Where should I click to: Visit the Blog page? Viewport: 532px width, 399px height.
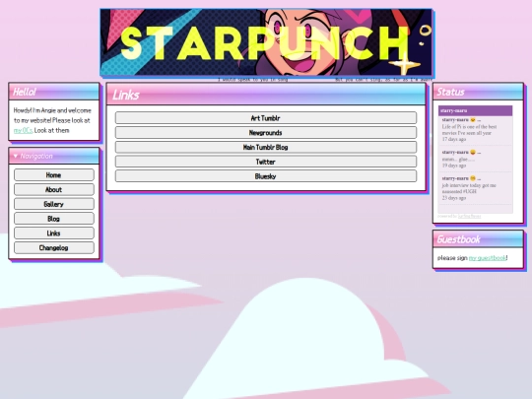tap(54, 219)
